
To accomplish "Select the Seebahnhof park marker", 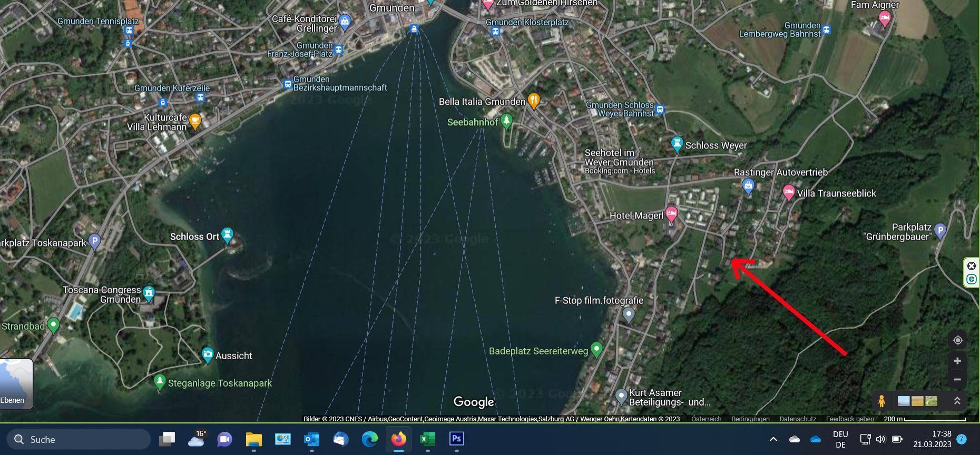I will coord(506,121).
